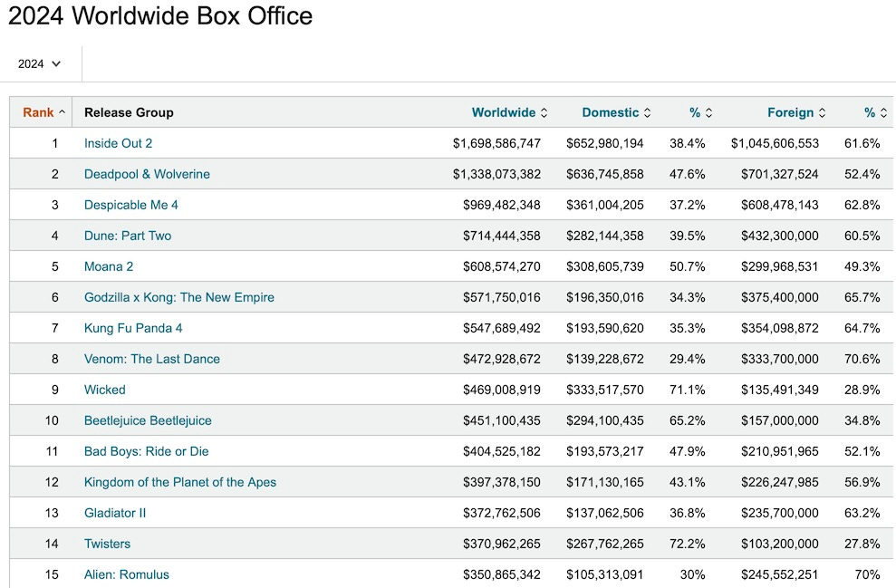The height and width of the screenshot is (588, 896).
Task: Select Dune worldwide value $714,444,358
Action: click(501, 236)
